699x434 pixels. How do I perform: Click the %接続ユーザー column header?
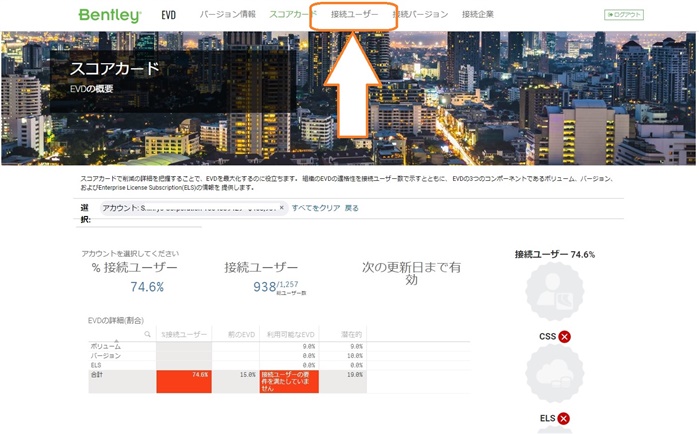[x=184, y=334]
